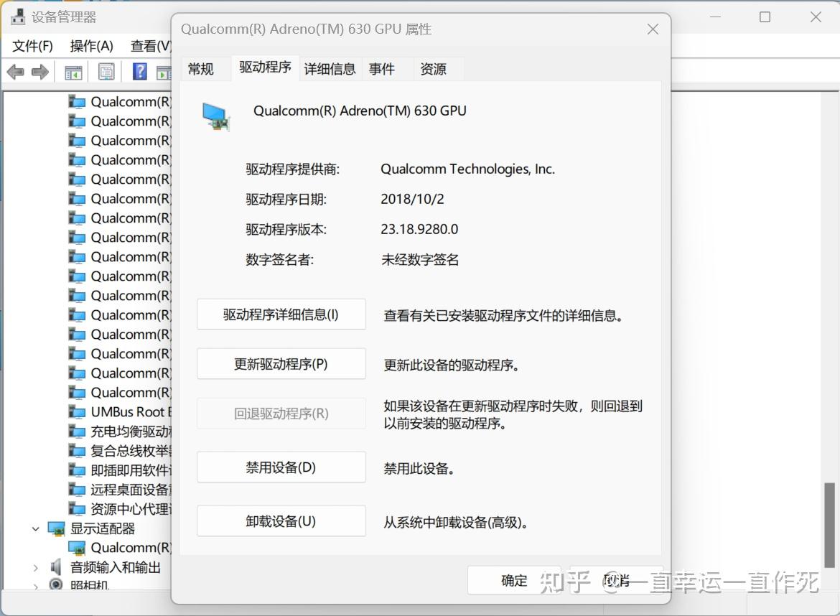The width and height of the screenshot is (840, 616).
Task: Select the 远程桌面设备 tree row text
Action: [131, 490]
